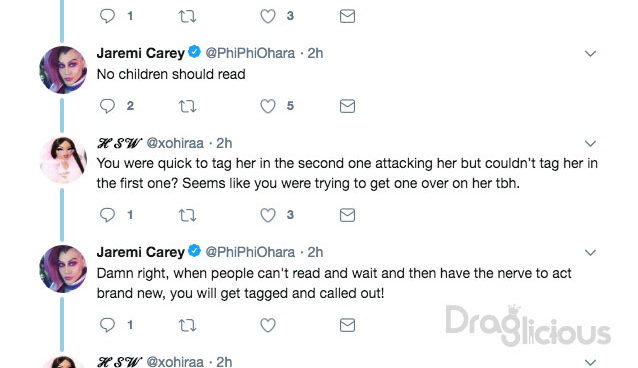Viewport: 638px width, 368px height.
Task: Message icon under the "Damn right" tweet
Action: pyautogui.click(x=347, y=325)
